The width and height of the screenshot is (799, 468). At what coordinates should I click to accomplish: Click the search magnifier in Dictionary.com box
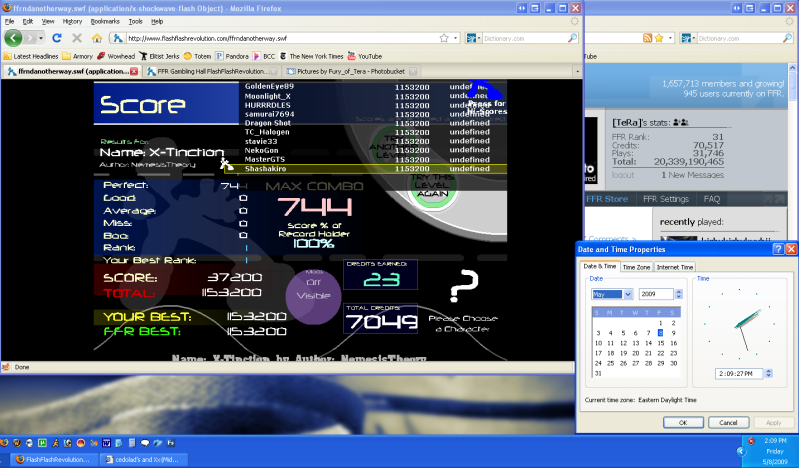tap(573, 38)
